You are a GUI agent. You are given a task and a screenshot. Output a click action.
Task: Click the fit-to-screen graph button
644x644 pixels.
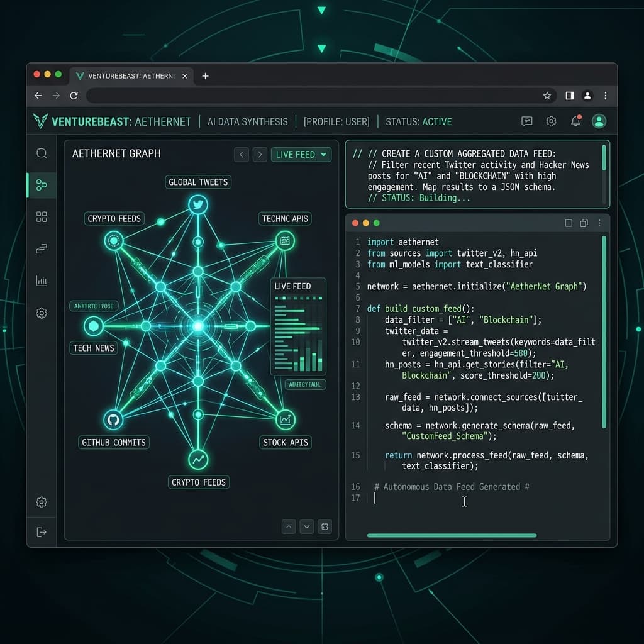coord(325,526)
